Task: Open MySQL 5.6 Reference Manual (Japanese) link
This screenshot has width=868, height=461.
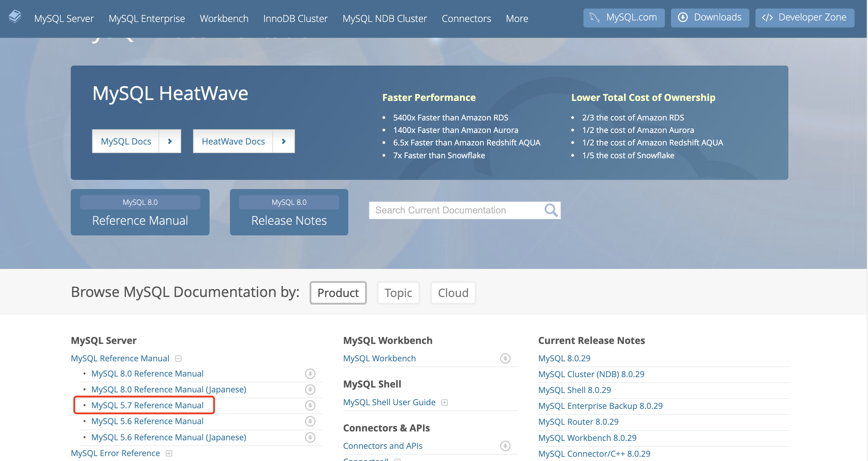Action: coord(169,438)
